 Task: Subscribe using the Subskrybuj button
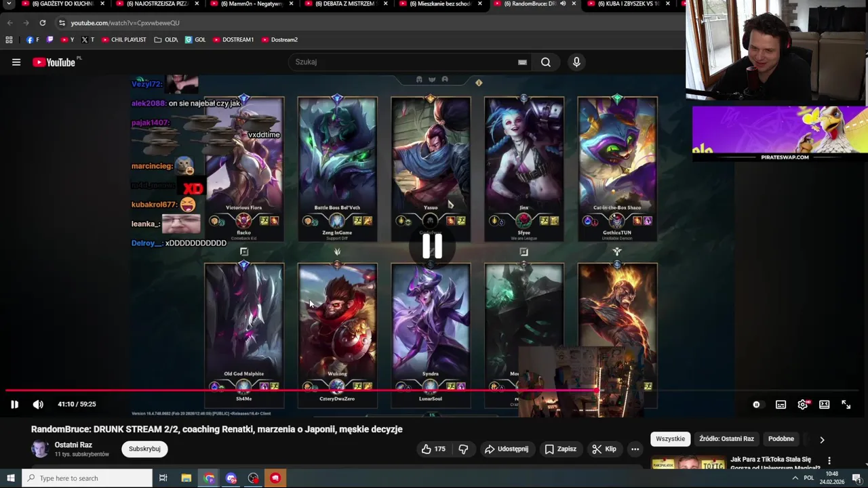tap(144, 449)
